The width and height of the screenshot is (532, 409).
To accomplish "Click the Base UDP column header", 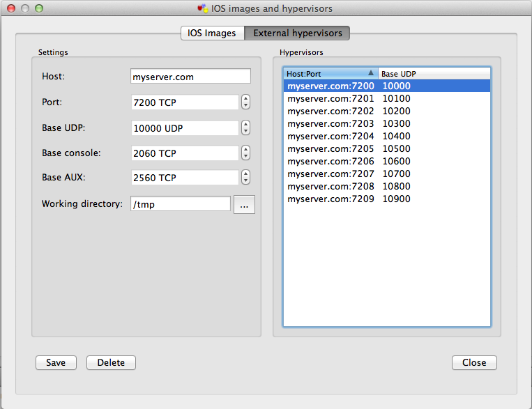I will [x=434, y=73].
